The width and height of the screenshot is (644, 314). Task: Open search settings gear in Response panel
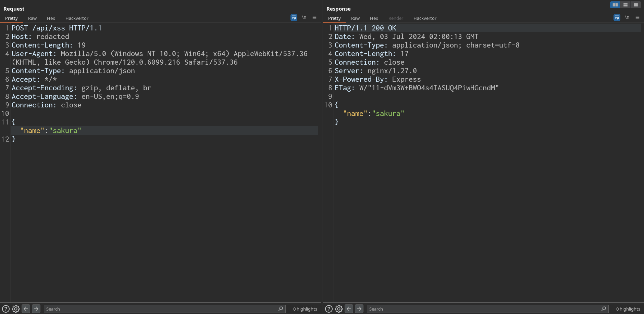339,309
